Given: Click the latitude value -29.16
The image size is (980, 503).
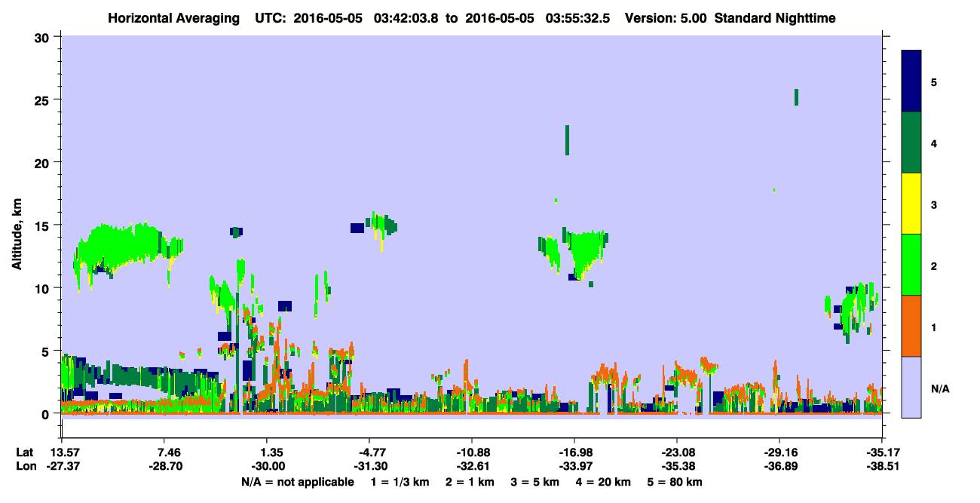Looking at the screenshot, I should click(779, 452).
